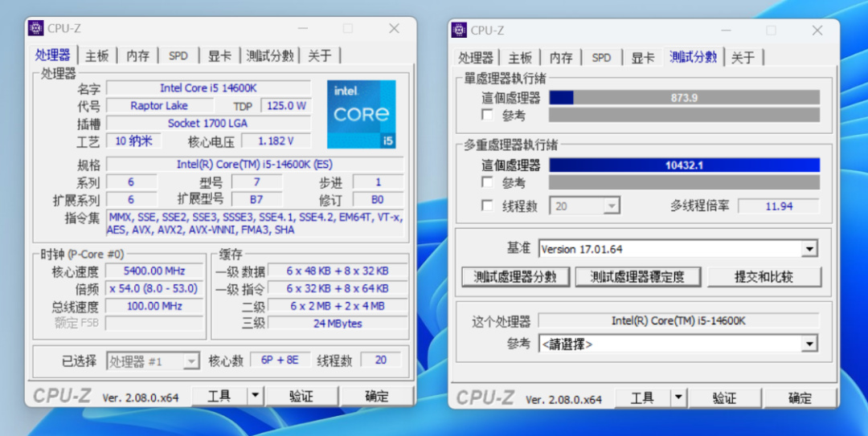The height and width of the screenshot is (436, 868).
Task: Click the 修订 value B0
Action: tap(378, 199)
